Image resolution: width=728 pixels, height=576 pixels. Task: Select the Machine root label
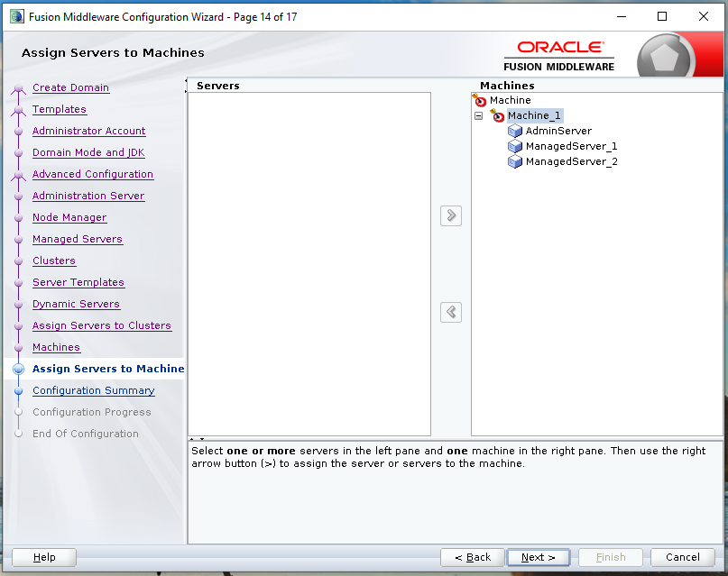511,100
